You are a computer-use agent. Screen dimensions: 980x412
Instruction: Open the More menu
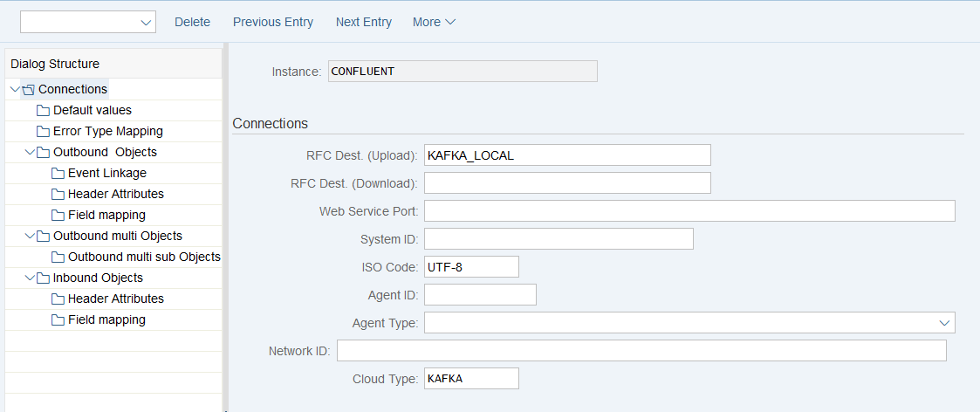434,22
